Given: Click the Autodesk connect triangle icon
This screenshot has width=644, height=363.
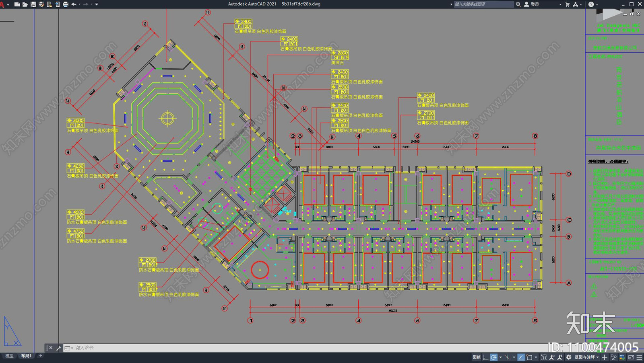Looking at the screenshot, I should [x=576, y=4].
